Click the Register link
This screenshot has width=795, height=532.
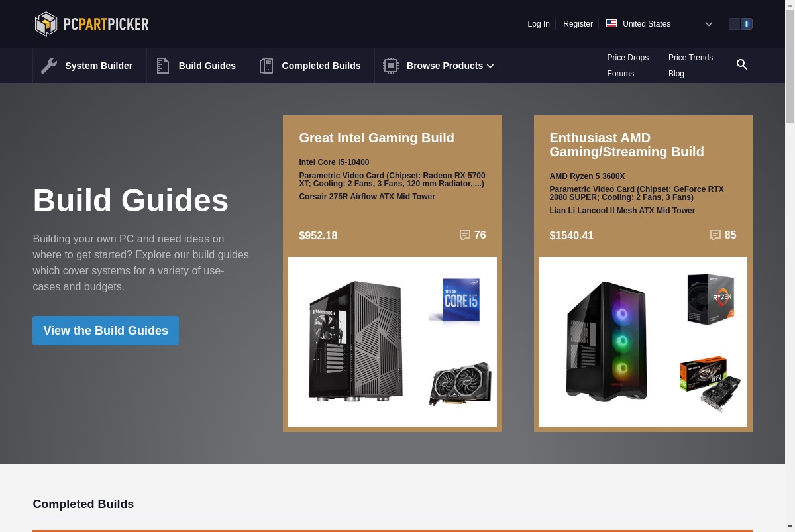tap(578, 24)
